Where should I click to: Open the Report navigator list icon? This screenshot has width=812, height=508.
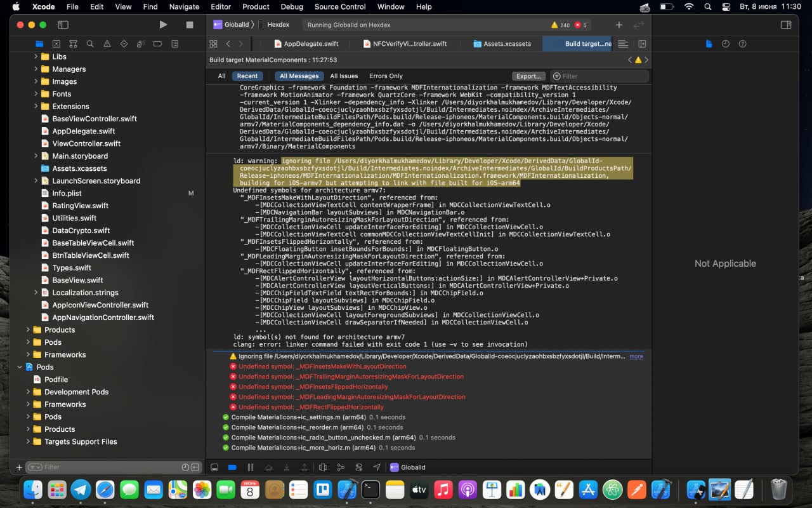click(x=175, y=44)
